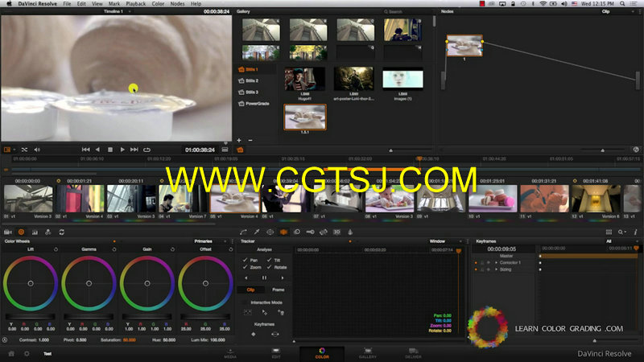Open the Stills 2 album
The height and width of the screenshot is (362, 644).
252,81
